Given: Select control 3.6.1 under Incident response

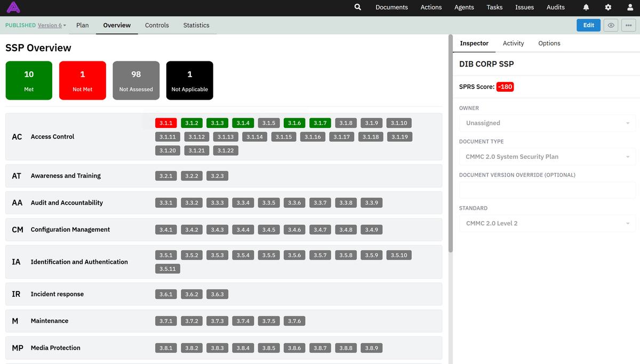Looking at the screenshot, I should 166,294.
